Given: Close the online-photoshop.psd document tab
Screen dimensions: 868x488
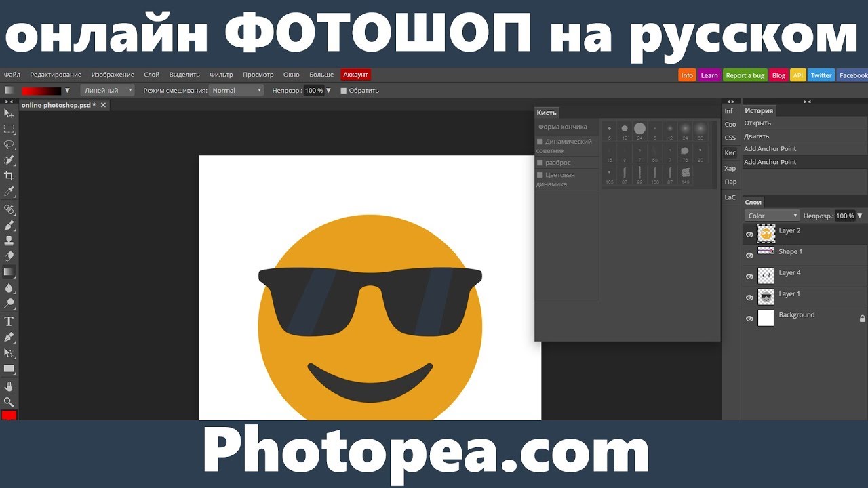Looking at the screenshot, I should click(x=104, y=105).
